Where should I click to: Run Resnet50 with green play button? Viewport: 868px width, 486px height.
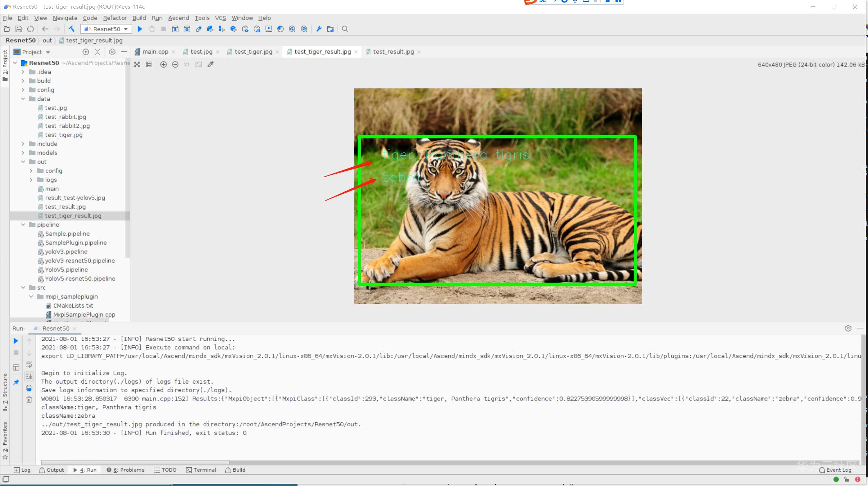click(x=140, y=29)
